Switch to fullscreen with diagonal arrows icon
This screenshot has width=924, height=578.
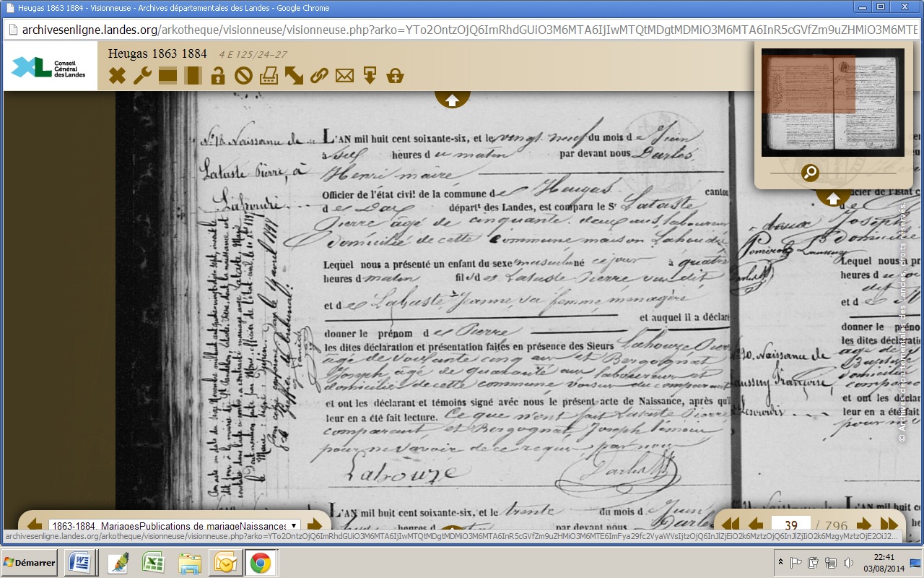coord(294,75)
